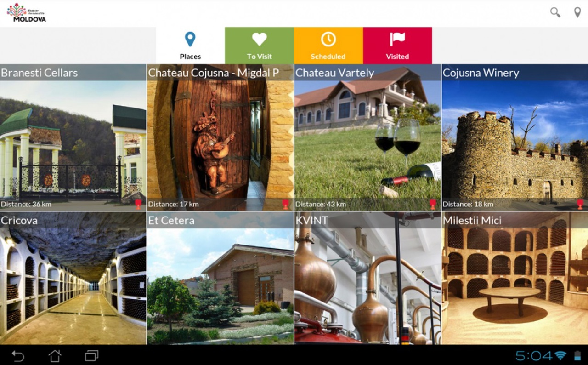
Task: Tap Android home button
Action: pyautogui.click(x=55, y=355)
